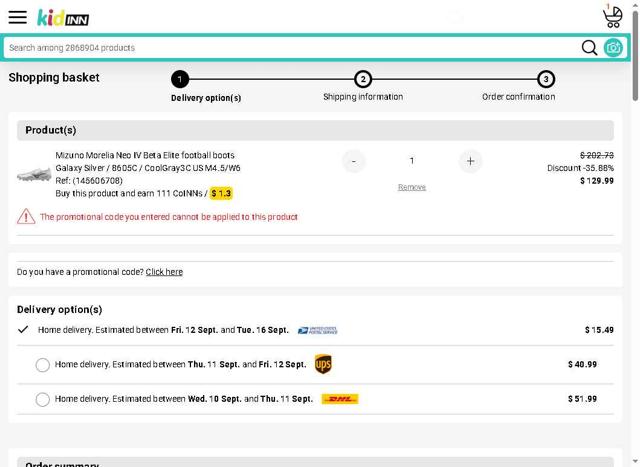Screen dimensions: 640x467
Task: Click the $ 40.99 UPS shipping price
Action: coord(582,364)
